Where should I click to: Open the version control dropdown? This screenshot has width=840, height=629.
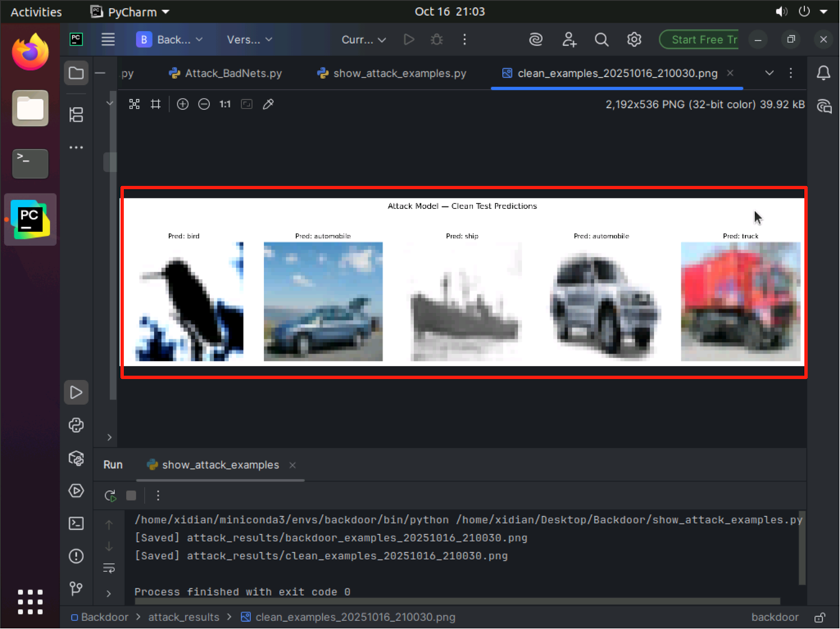coord(250,40)
